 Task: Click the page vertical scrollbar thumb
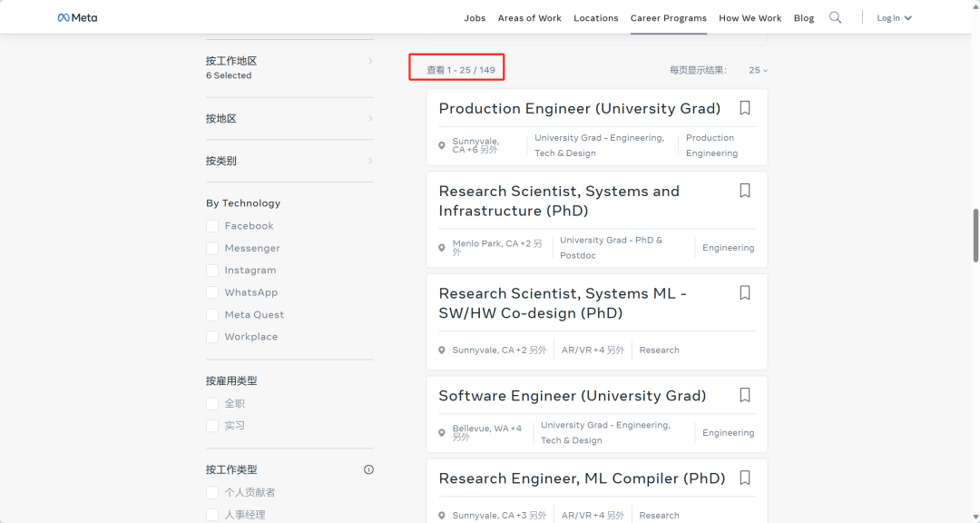click(975, 235)
